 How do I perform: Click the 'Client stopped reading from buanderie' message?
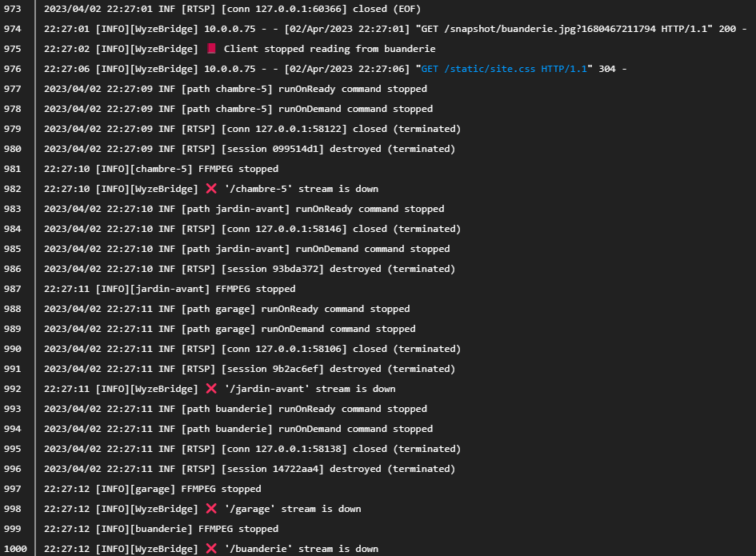pos(330,49)
